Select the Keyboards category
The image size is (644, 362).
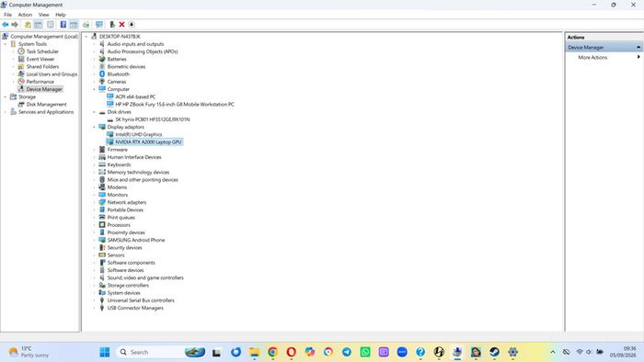pyautogui.click(x=119, y=164)
